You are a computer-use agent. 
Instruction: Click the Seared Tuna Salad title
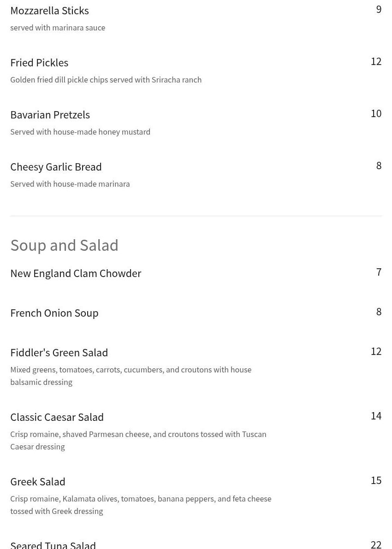(53, 545)
